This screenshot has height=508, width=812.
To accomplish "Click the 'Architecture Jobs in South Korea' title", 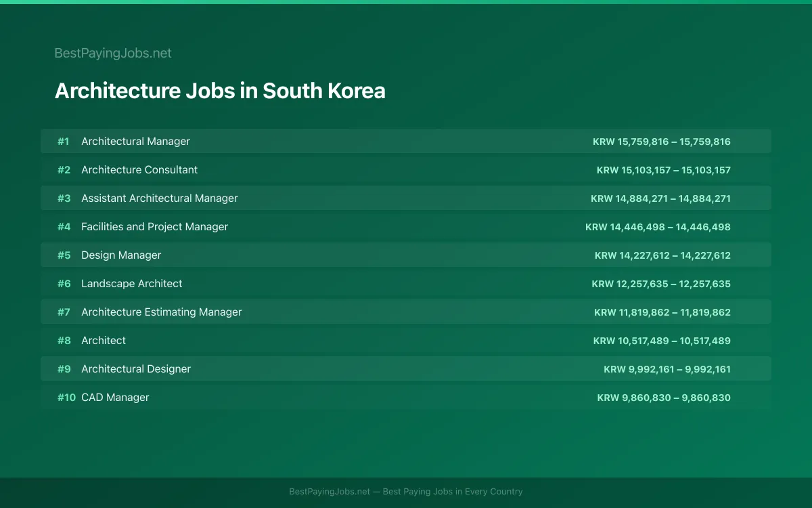I will (220, 91).
